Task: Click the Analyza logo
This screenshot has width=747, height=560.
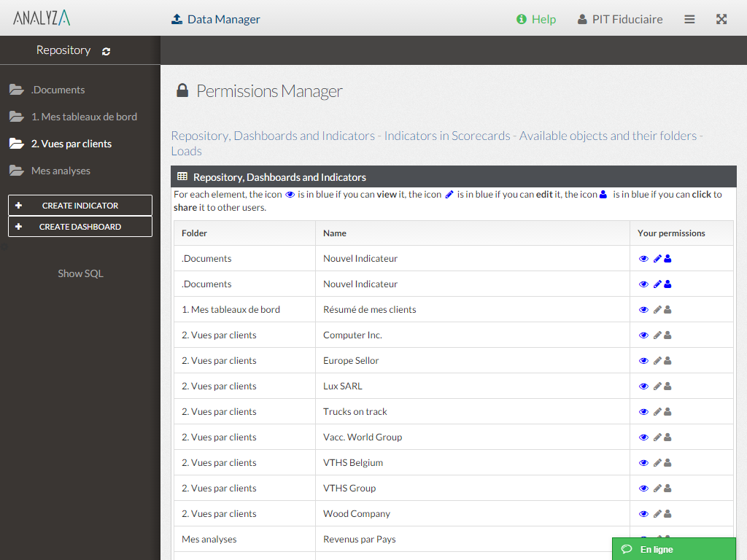Action: (42, 18)
